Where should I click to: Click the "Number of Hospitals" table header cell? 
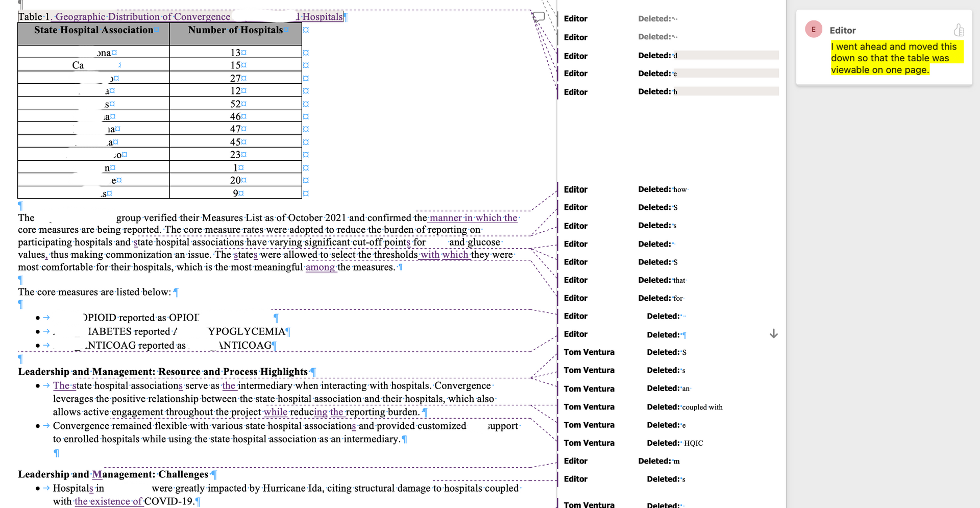(x=235, y=30)
